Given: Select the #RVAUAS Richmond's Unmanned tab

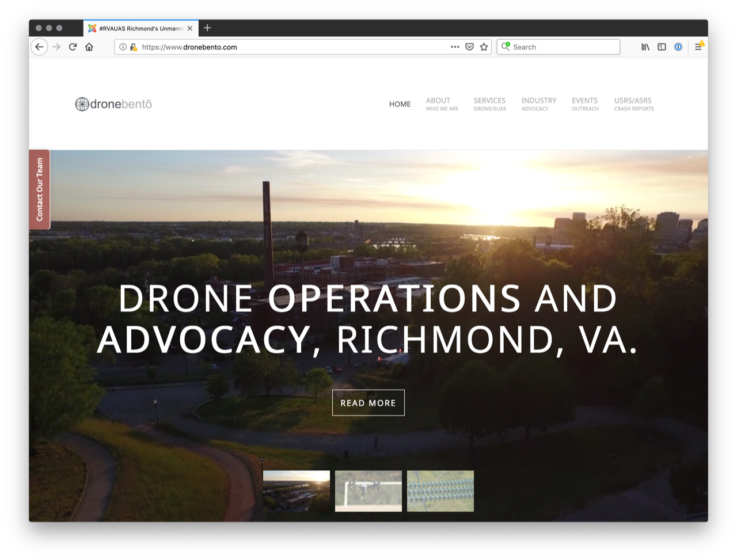Looking at the screenshot, I should [141, 28].
